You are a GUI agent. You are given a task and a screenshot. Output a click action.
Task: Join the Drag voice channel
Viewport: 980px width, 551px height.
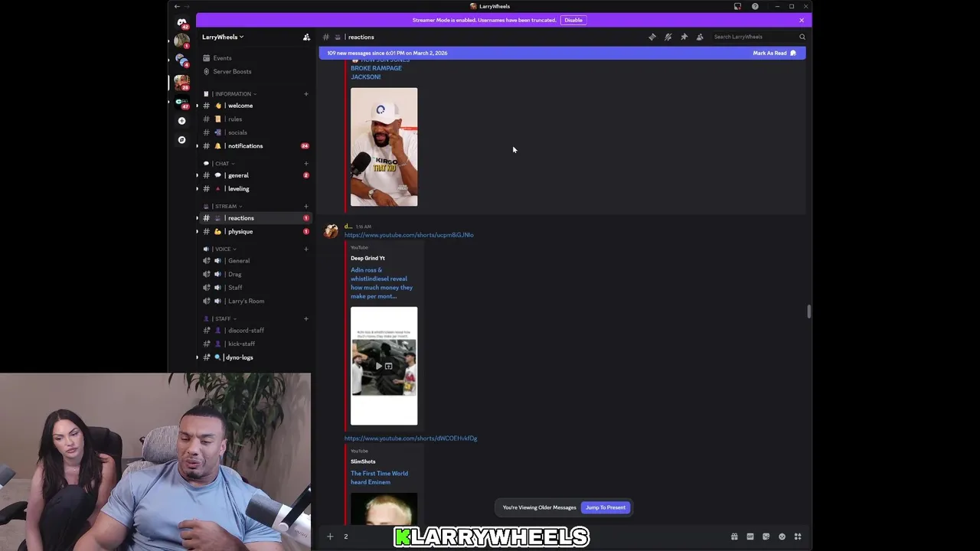point(255,274)
